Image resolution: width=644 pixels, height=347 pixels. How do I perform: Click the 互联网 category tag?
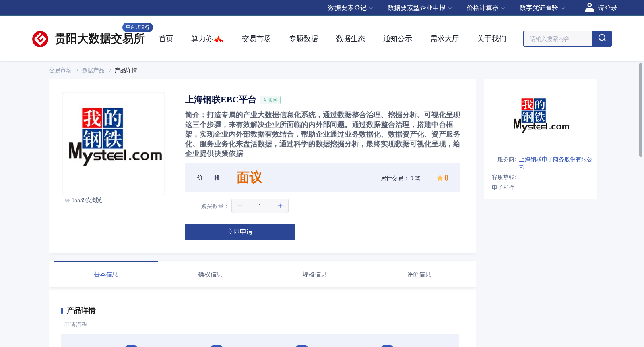pos(270,100)
